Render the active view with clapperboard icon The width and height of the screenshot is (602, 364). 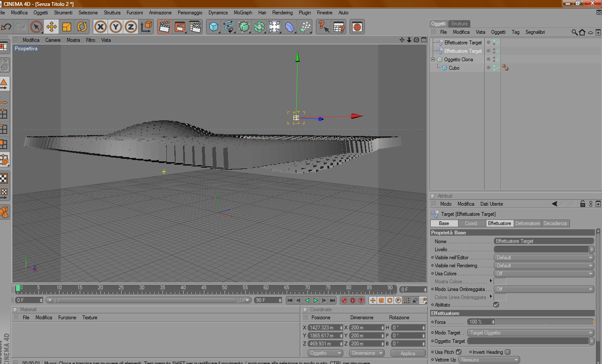click(x=165, y=27)
